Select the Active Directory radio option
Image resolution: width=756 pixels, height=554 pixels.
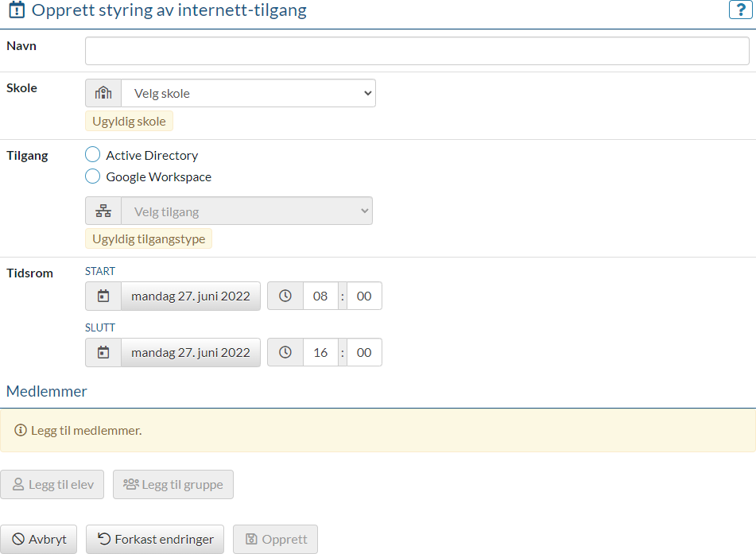(x=93, y=155)
